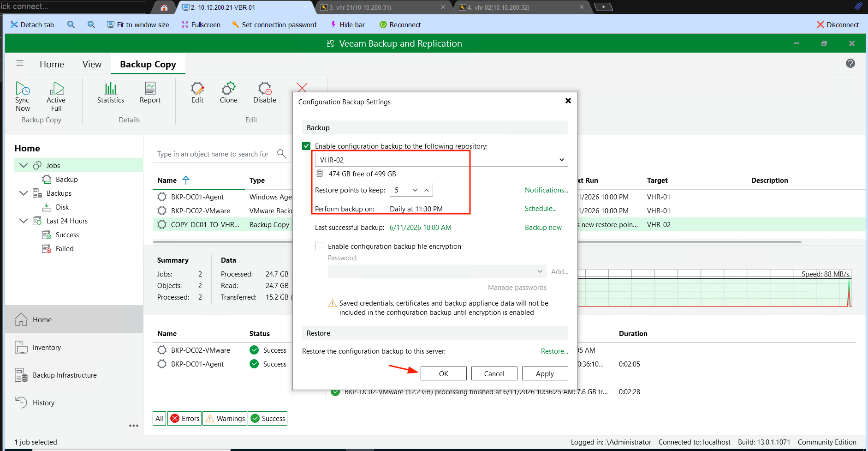Set connection password

point(274,24)
